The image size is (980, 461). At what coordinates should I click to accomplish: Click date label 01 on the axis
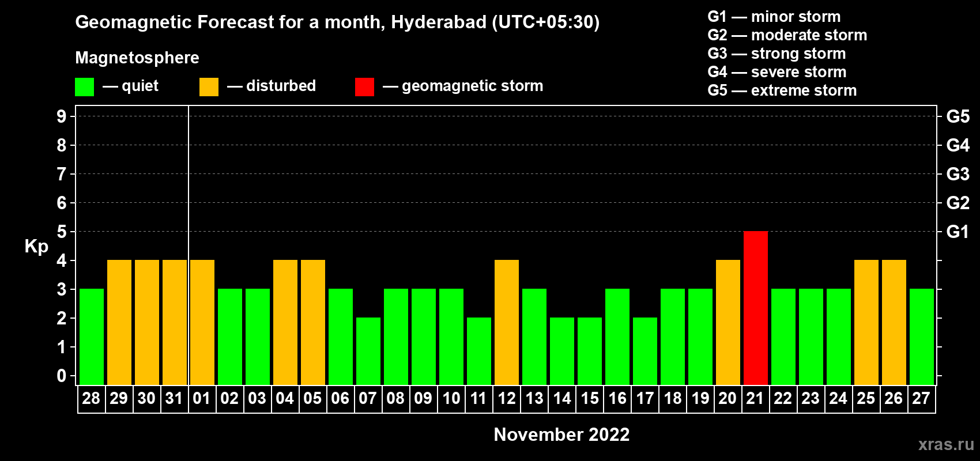[x=202, y=399]
